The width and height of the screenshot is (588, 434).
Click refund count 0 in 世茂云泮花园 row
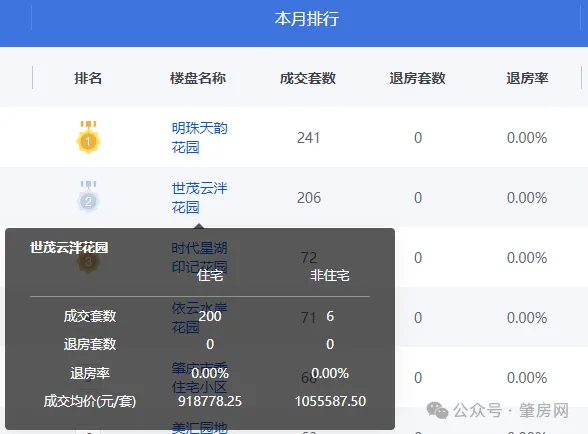pos(418,198)
